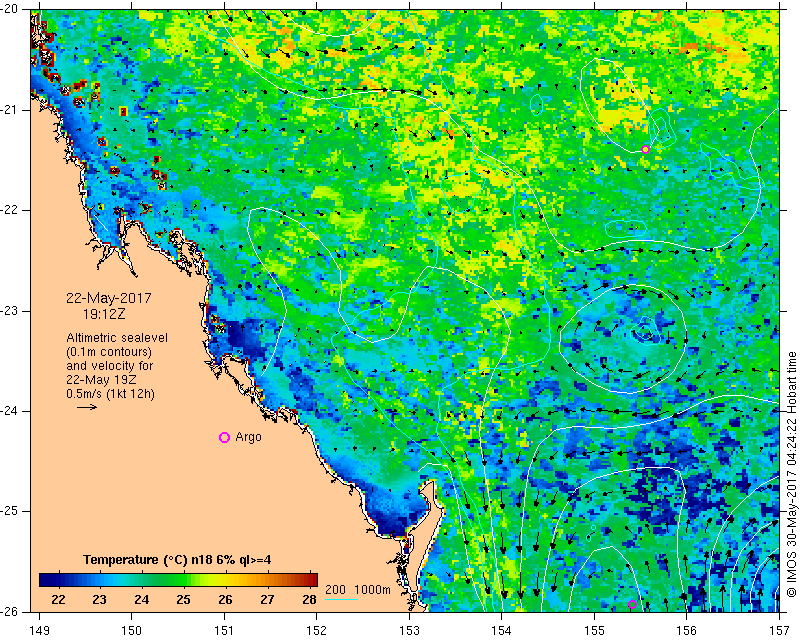
Task: Click the '0.5m/s (1kt 12h)' scale text
Action: point(110,394)
